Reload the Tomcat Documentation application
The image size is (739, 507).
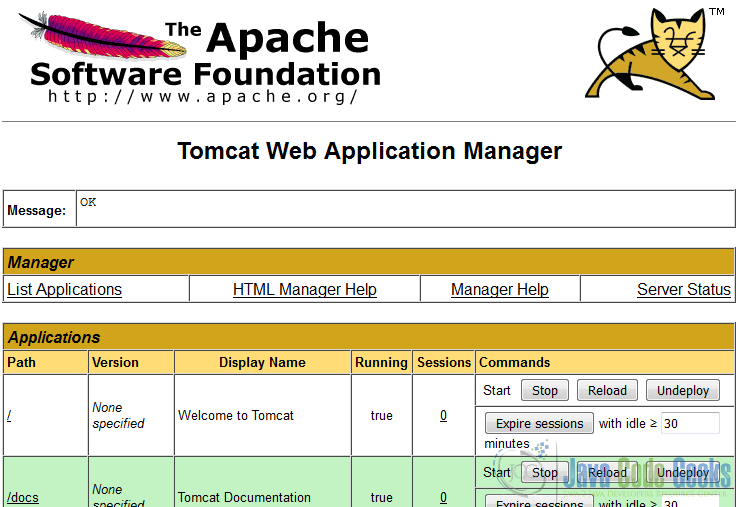[607, 473]
